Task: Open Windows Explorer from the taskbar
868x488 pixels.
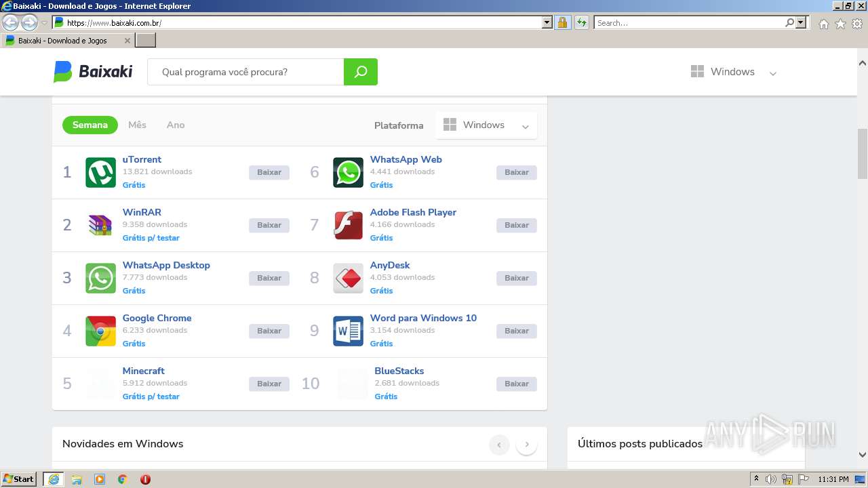Action: coord(77,479)
